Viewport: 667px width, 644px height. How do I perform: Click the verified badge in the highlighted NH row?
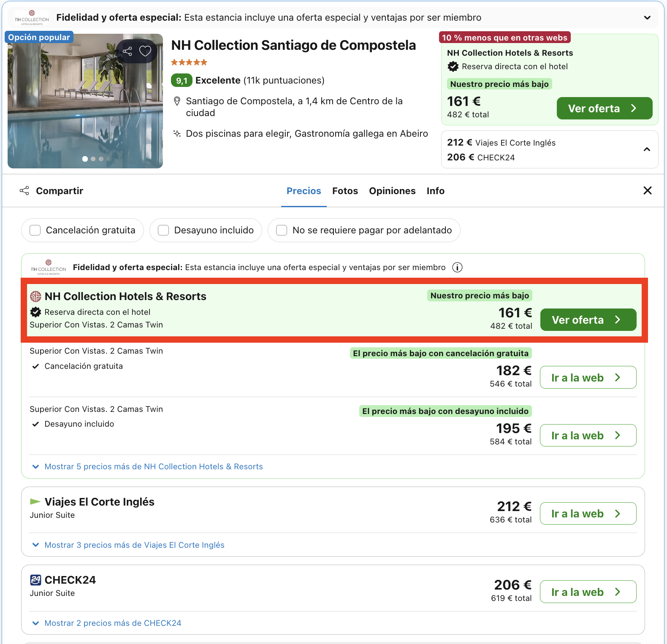pyautogui.click(x=35, y=312)
